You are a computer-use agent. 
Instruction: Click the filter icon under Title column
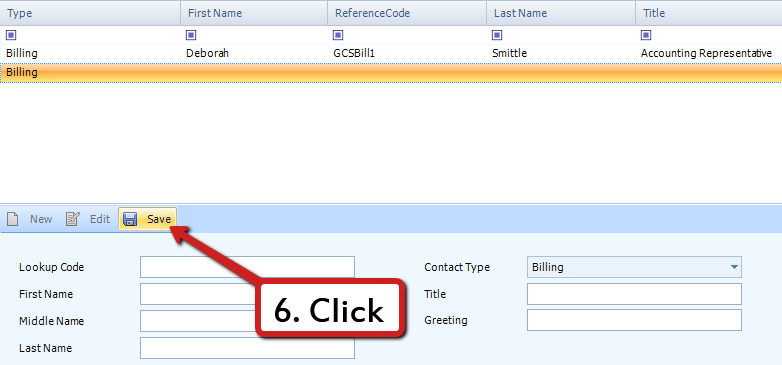pyautogui.click(x=646, y=35)
